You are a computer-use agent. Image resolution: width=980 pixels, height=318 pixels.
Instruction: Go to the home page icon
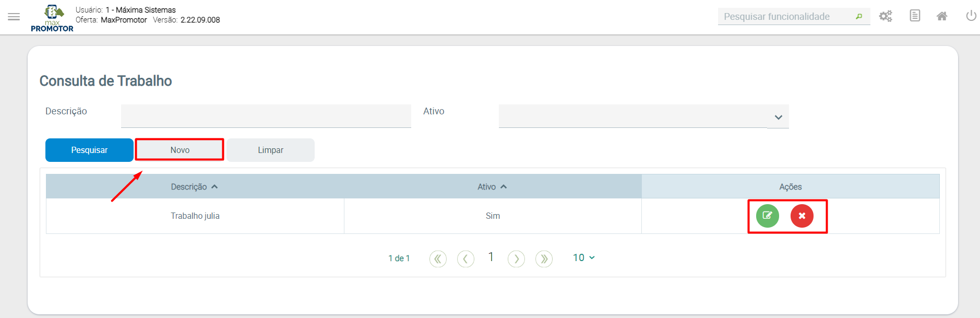coord(942,16)
